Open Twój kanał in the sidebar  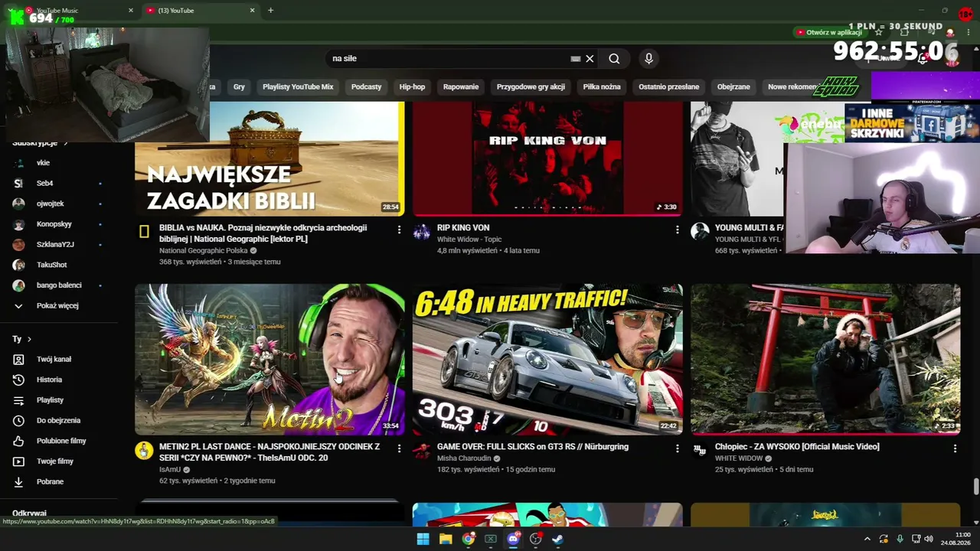coord(54,359)
